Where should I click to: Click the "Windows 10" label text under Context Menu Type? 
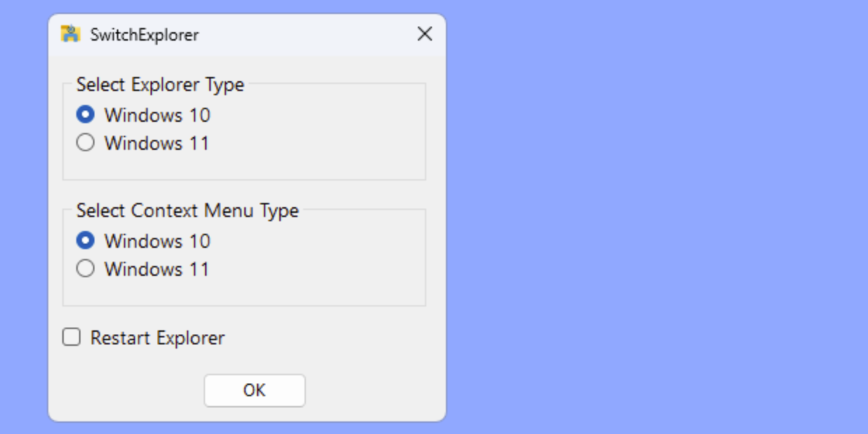tap(157, 241)
